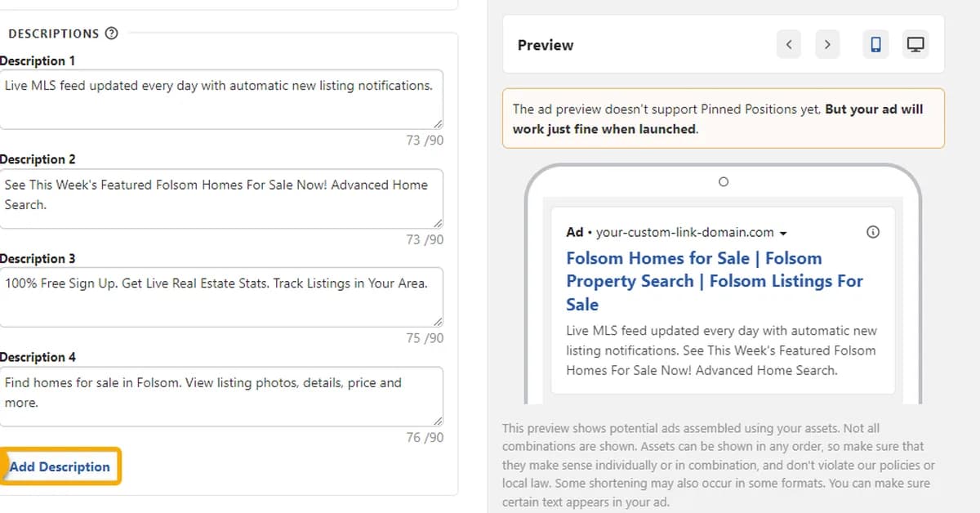Click the Description 4 label

(37, 357)
